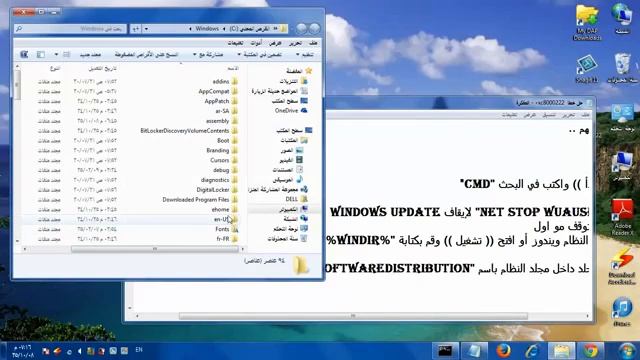Image resolution: width=640 pixels, height=360 pixels.
Task: Open Include in Library dropdown
Action: coord(260,54)
